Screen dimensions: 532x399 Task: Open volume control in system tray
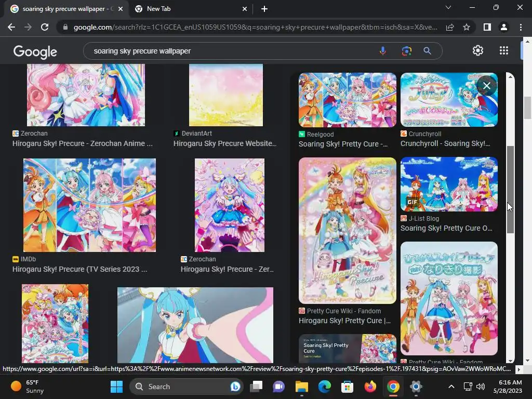click(x=481, y=387)
